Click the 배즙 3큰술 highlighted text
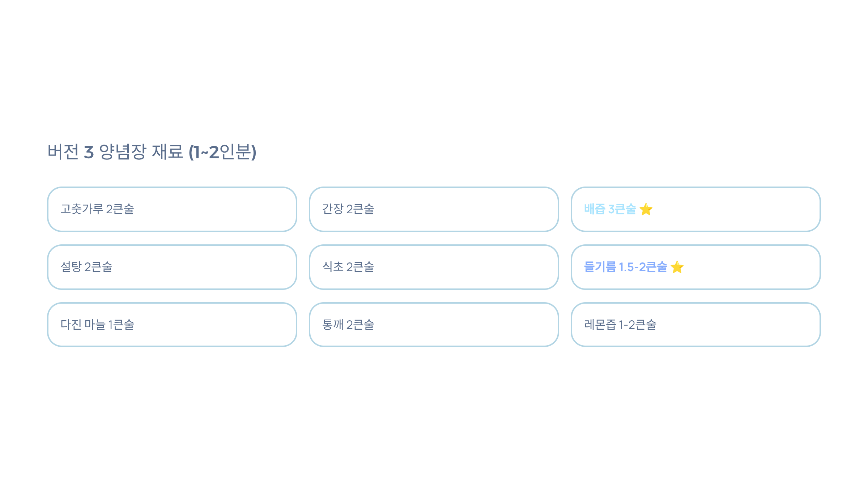This screenshot has height=488, width=868. coord(610,209)
